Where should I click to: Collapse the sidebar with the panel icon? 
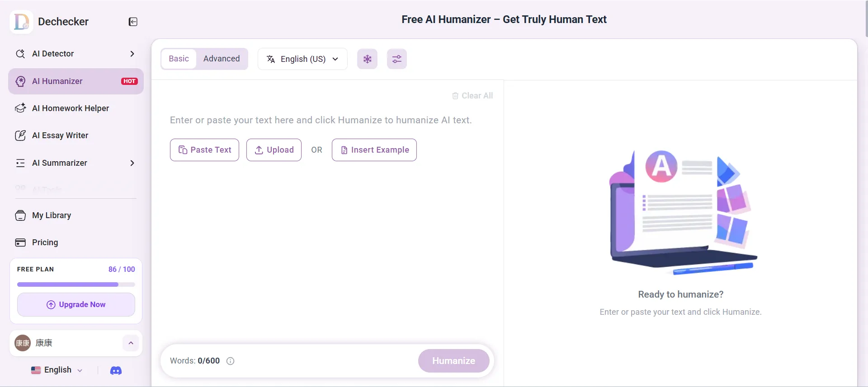(133, 22)
